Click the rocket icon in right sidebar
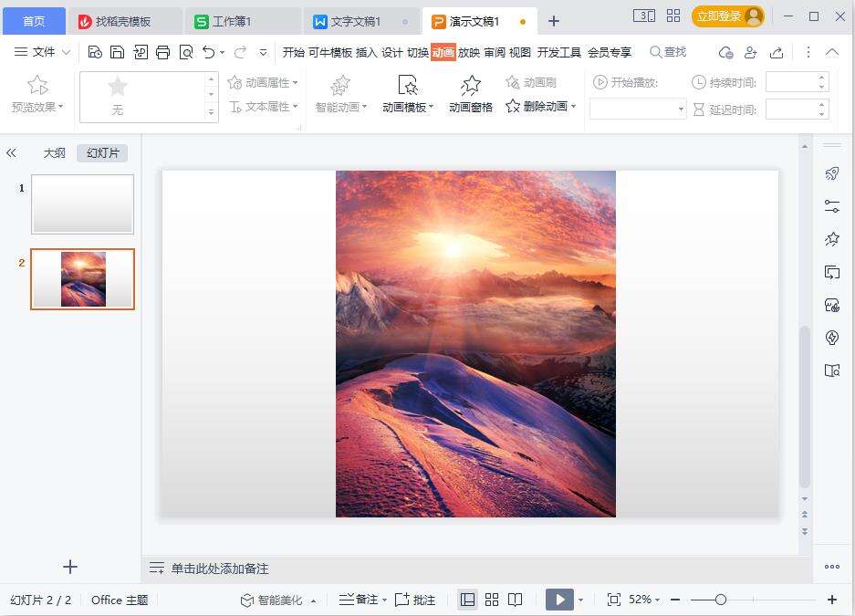This screenshot has height=616, width=855. pyautogui.click(x=831, y=174)
